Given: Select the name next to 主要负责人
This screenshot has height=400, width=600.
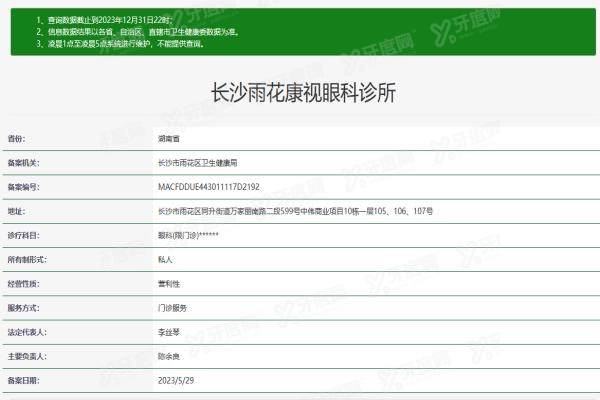Looking at the screenshot, I should pos(169,356).
